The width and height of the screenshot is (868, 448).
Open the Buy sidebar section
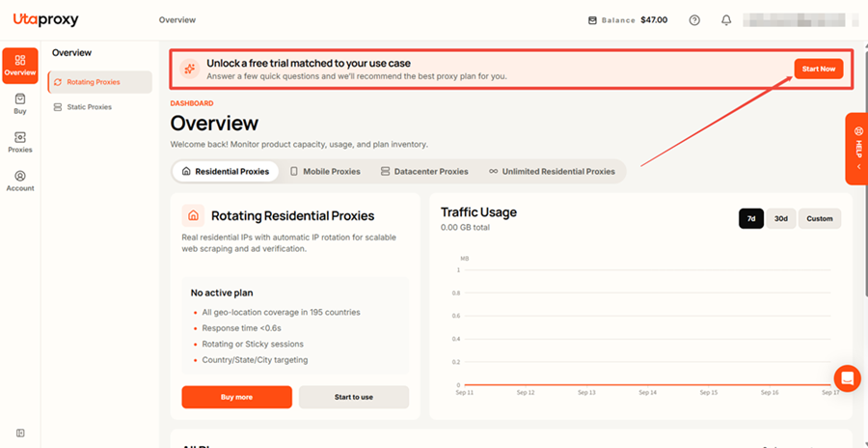click(20, 103)
